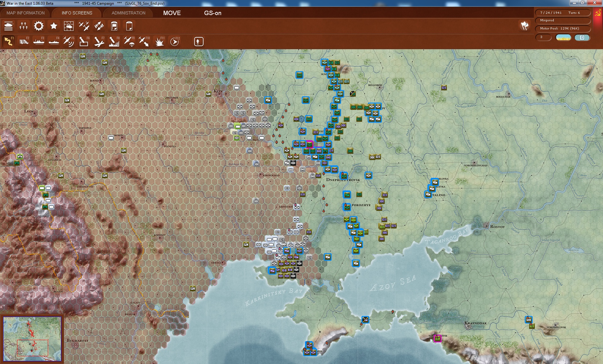Click the Krasnodar city label on map

coord(475,323)
